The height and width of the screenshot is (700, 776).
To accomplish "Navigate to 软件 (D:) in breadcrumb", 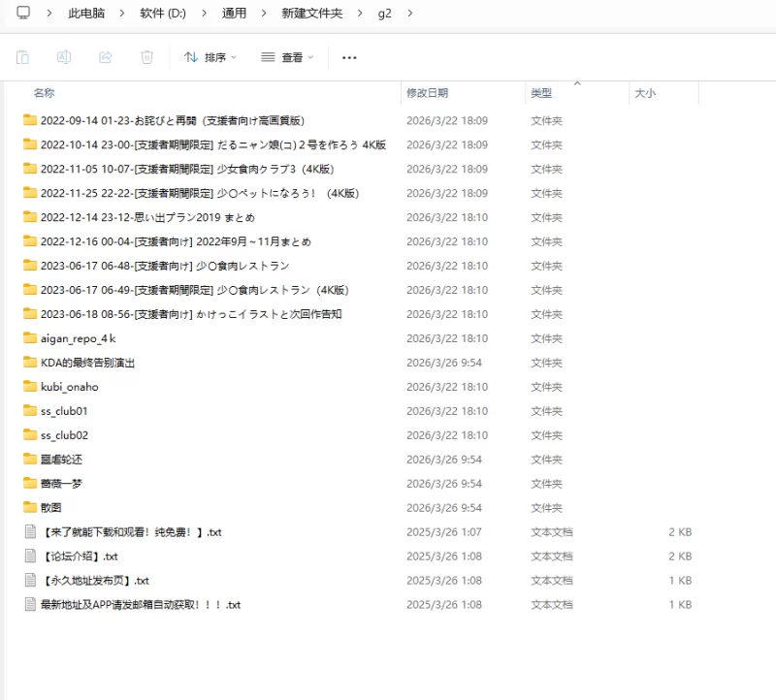I will 163,14.
